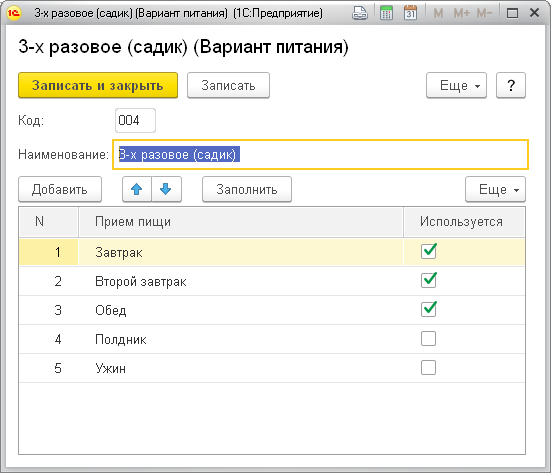Click the M- memory subtract button
This screenshot has height=473, width=551.
coord(484,13)
